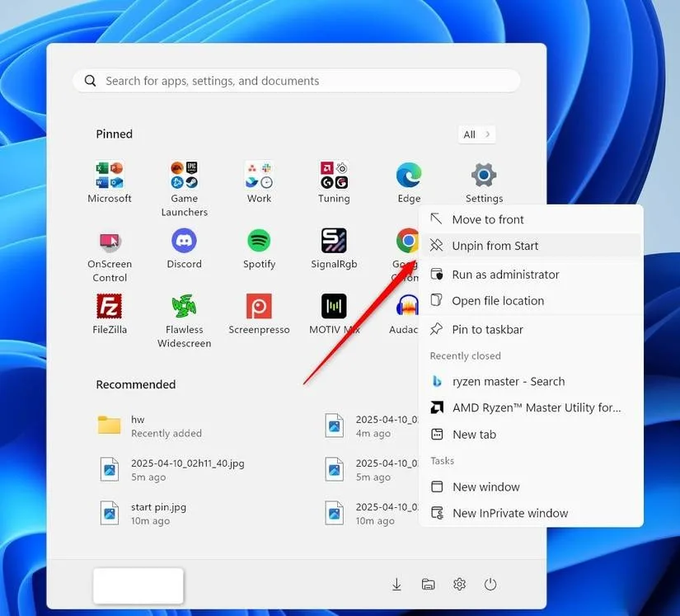Viewport: 680px width, 616px height.
Task: Open the pinned Settings app
Action: tap(484, 175)
